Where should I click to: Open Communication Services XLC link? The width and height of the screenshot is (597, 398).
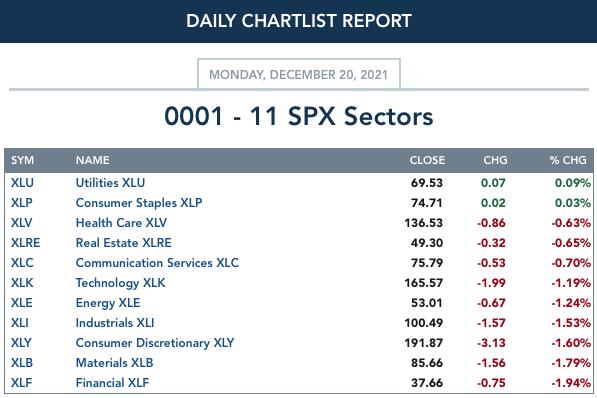click(157, 263)
